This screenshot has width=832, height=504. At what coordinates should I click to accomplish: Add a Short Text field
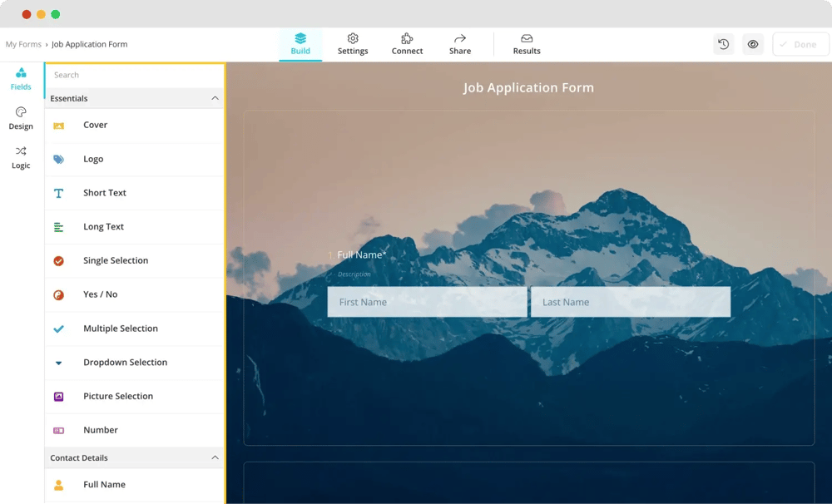pos(104,193)
